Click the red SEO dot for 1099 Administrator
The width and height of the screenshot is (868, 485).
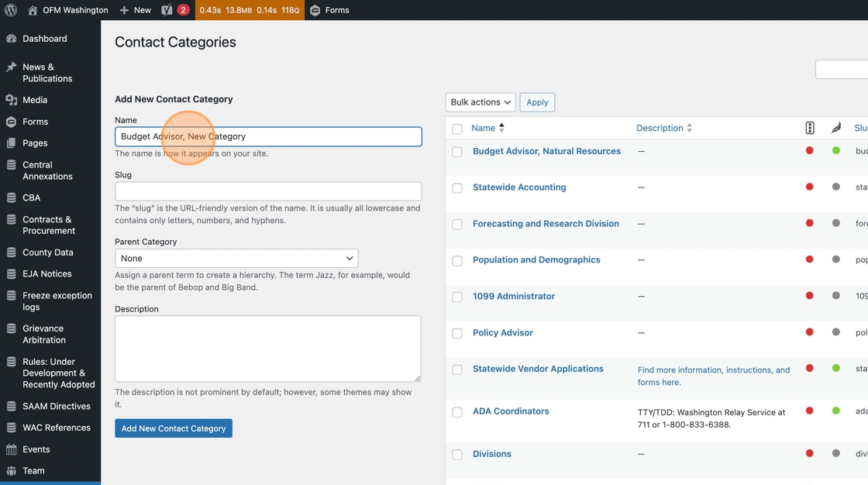click(x=809, y=296)
